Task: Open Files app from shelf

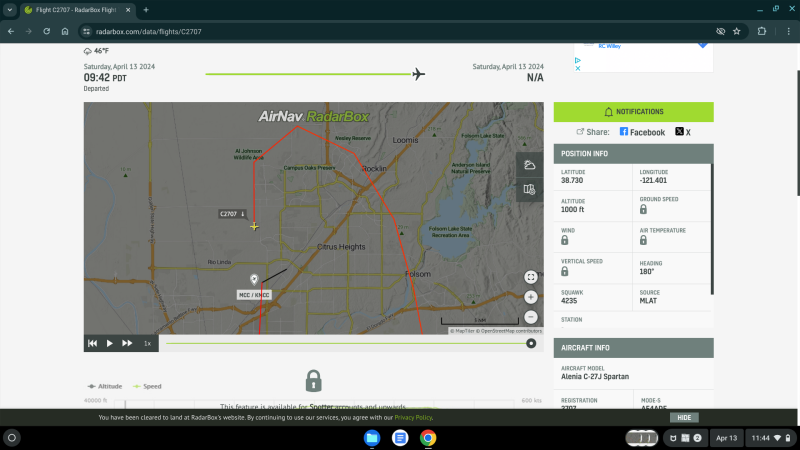Action: 372,438
